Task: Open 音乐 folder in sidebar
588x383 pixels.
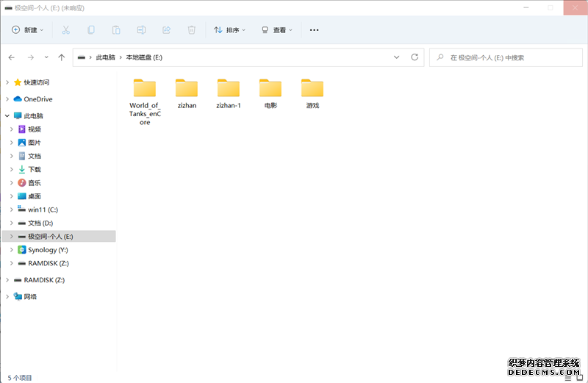Action: click(x=34, y=183)
